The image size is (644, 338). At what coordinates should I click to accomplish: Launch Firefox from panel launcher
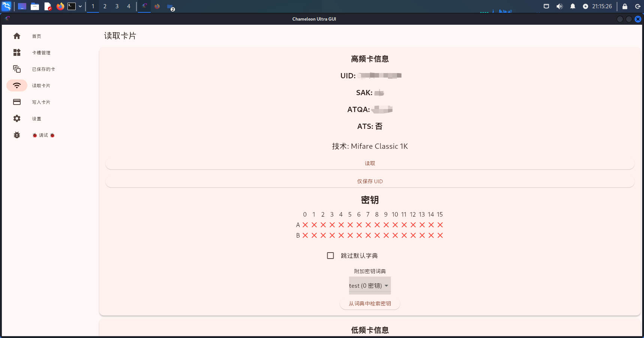click(60, 6)
